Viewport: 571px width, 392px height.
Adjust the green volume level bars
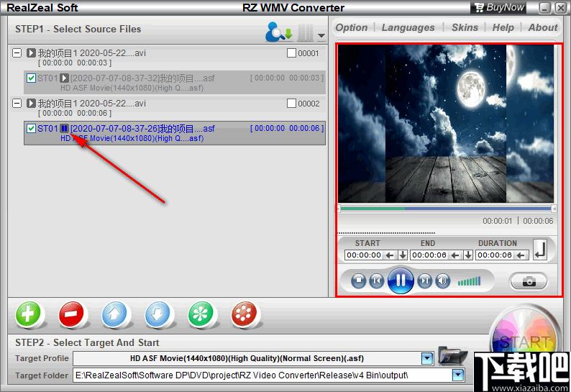point(470,281)
